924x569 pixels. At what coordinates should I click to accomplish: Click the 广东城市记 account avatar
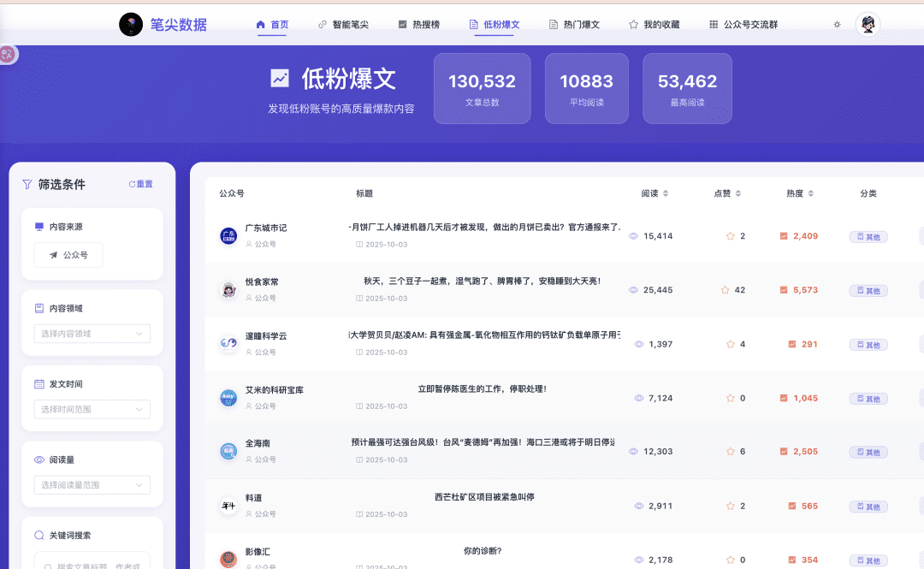pyautogui.click(x=228, y=235)
